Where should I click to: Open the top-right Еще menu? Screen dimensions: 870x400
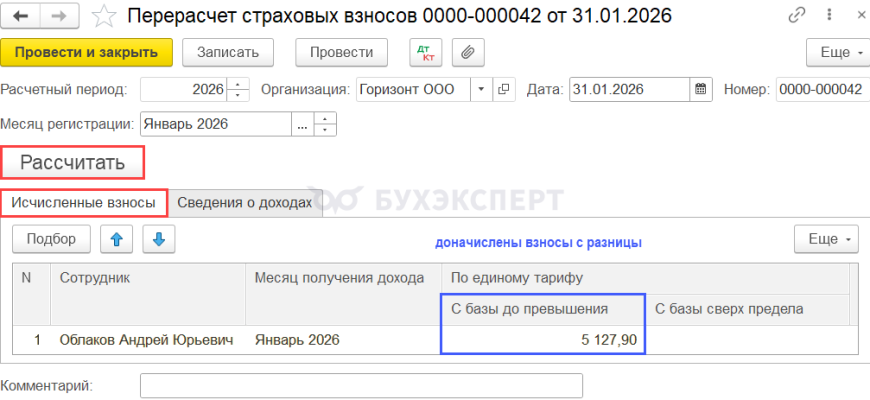tap(835, 52)
